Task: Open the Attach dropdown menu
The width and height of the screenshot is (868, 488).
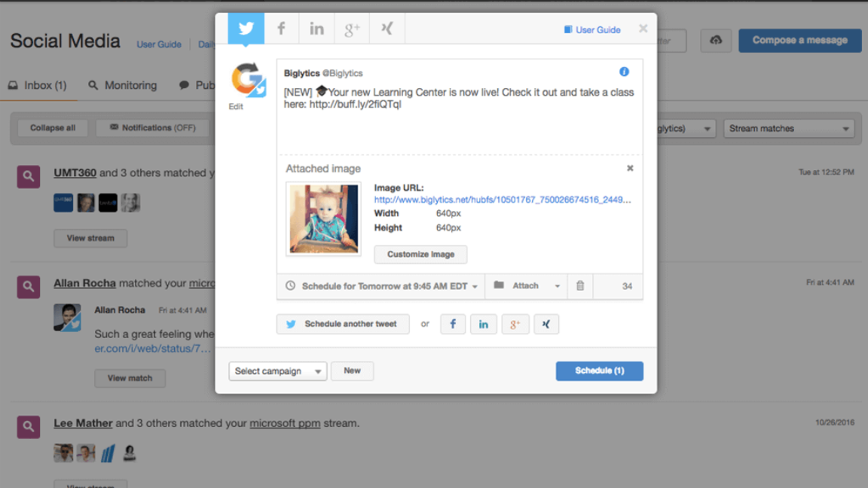Action: (x=527, y=286)
